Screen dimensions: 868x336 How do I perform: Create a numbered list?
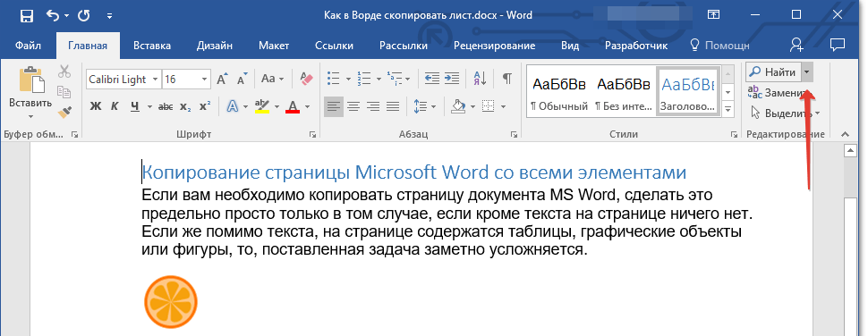(x=363, y=79)
